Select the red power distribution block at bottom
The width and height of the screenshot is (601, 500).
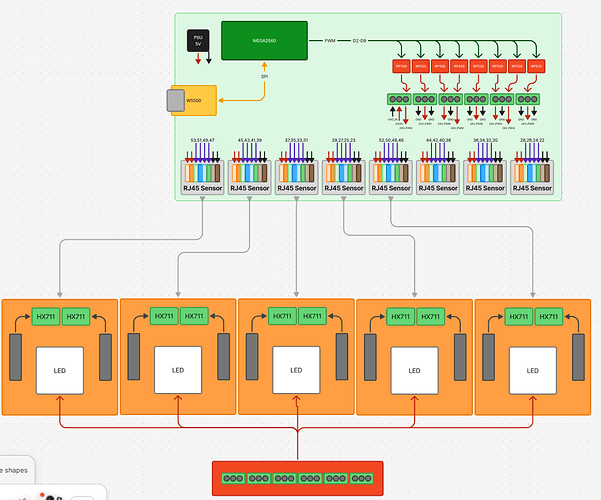tap(298, 479)
